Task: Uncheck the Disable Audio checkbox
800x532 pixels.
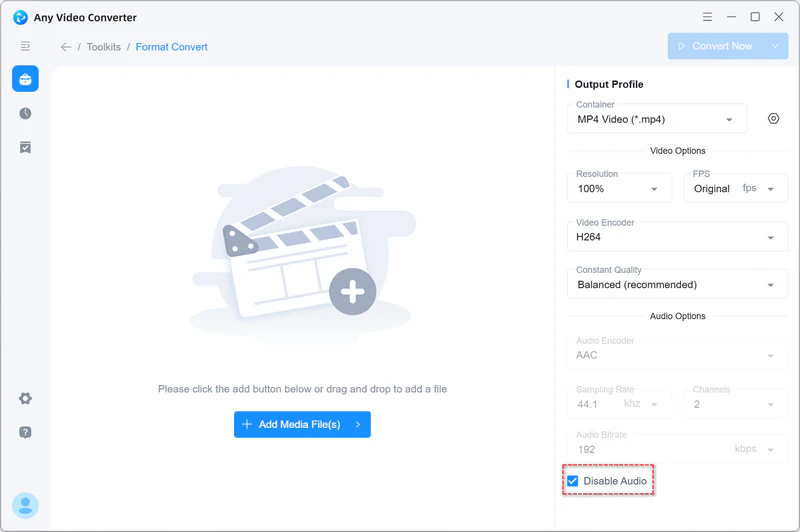Action: pos(573,481)
